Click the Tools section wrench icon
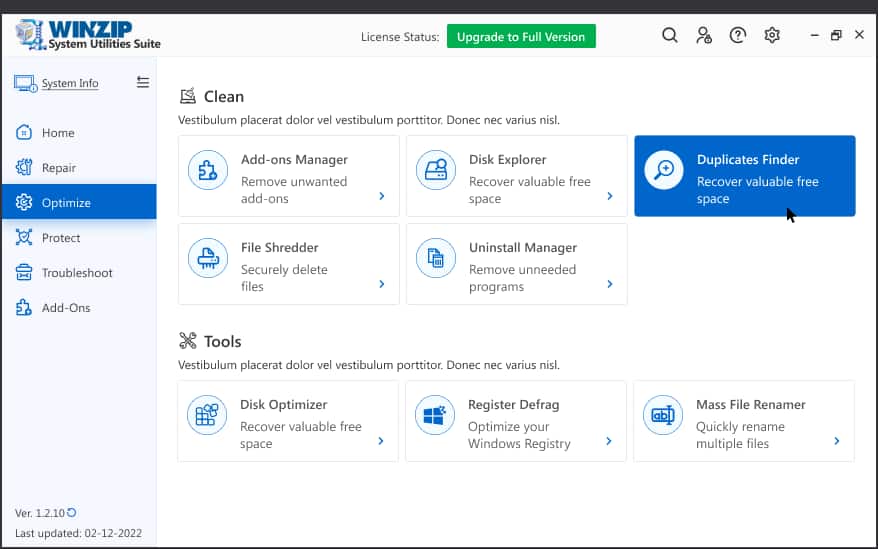The image size is (878, 549). (x=188, y=341)
